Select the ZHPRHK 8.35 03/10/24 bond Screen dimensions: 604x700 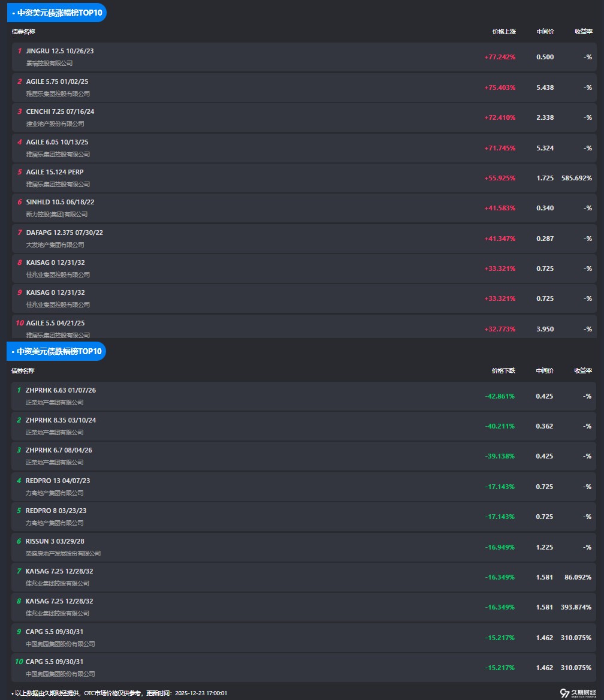point(61,420)
